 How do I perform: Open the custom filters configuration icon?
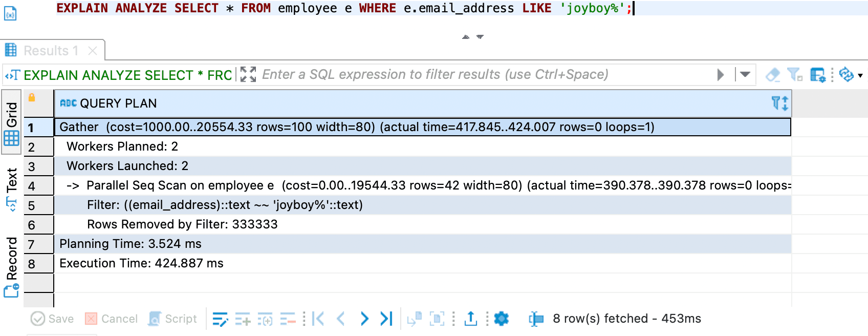tap(818, 75)
